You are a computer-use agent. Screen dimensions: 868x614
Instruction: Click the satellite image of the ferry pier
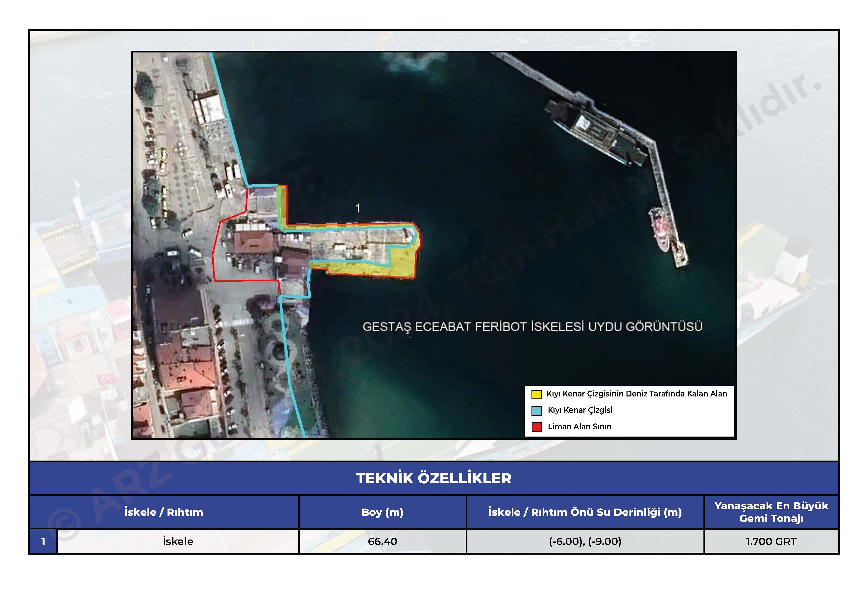[x=434, y=245]
